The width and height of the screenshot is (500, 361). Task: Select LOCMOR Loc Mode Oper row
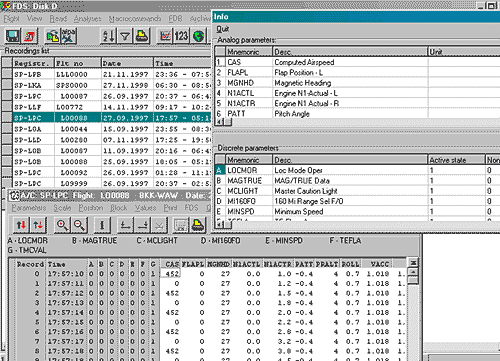[x=357, y=170]
